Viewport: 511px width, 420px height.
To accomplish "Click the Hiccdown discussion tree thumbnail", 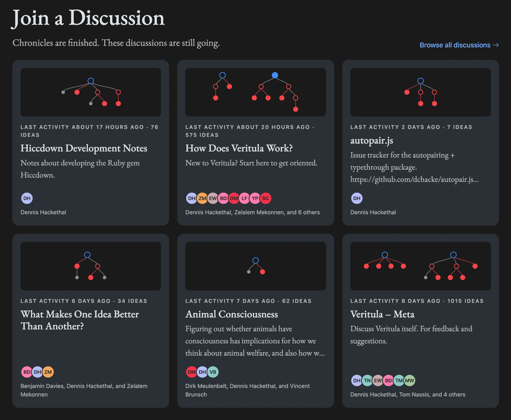I will click(91, 92).
